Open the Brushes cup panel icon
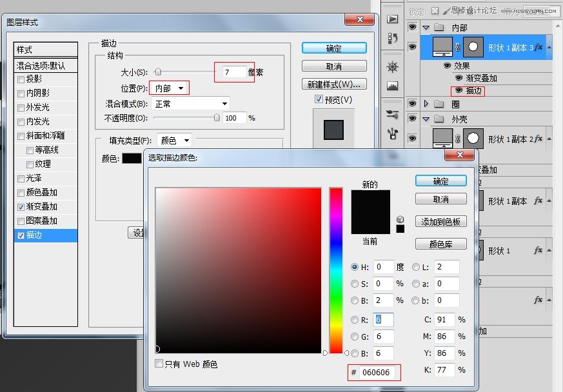 point(393,133)
